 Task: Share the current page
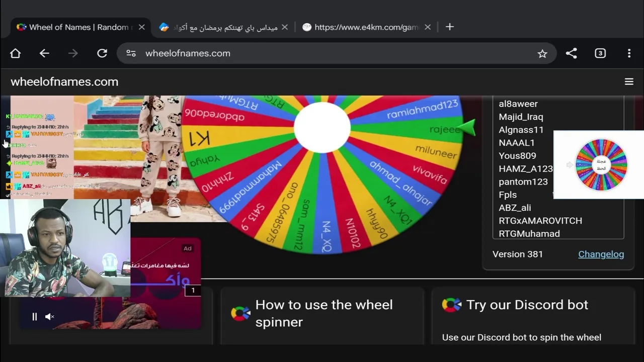pos(571,53)
